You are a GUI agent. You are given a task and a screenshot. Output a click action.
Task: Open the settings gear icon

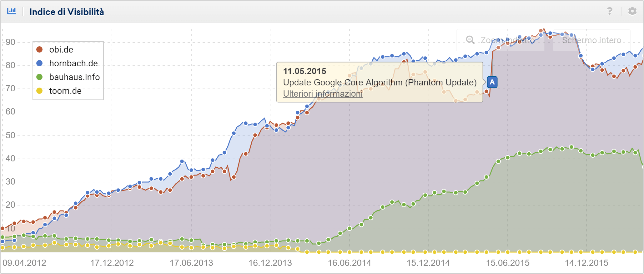click(632, 11)
